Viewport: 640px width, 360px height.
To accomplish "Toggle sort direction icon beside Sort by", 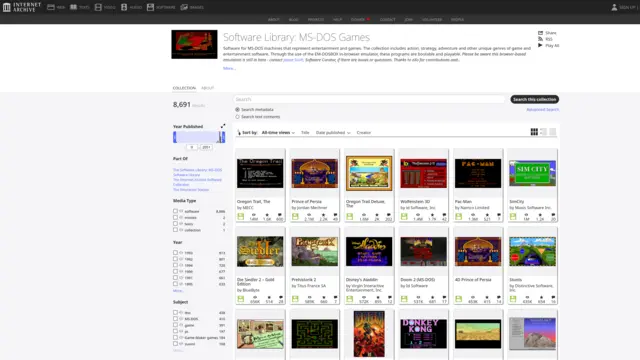I will [239, 132].
